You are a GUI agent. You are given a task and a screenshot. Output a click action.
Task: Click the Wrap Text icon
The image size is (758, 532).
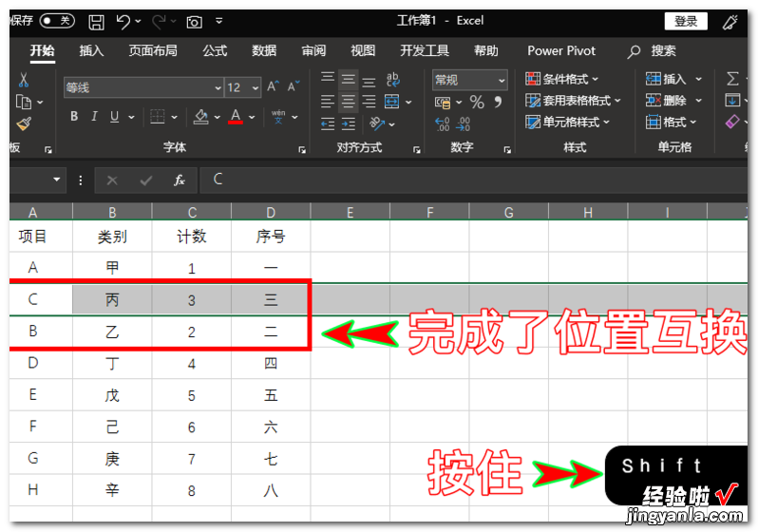tap(393, 79)
